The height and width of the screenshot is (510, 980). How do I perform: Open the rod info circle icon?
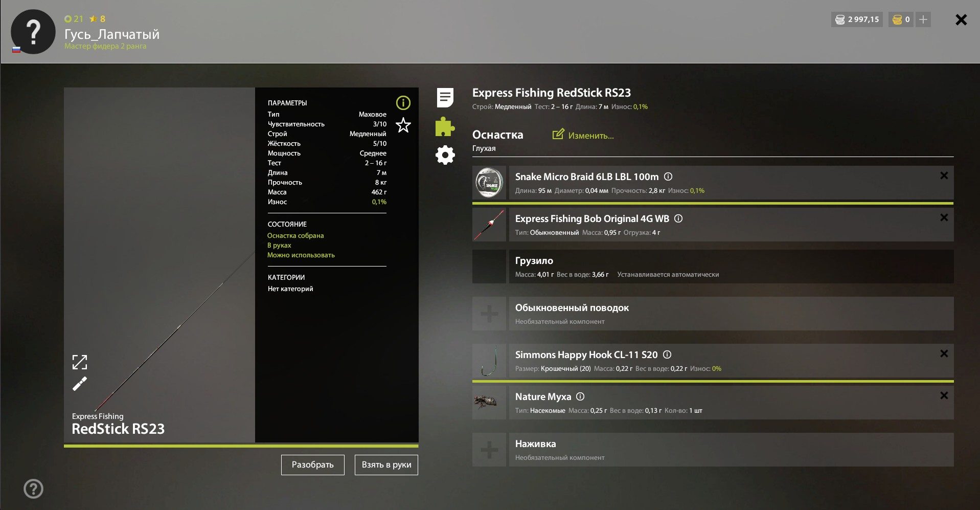(x=403, y=103)
